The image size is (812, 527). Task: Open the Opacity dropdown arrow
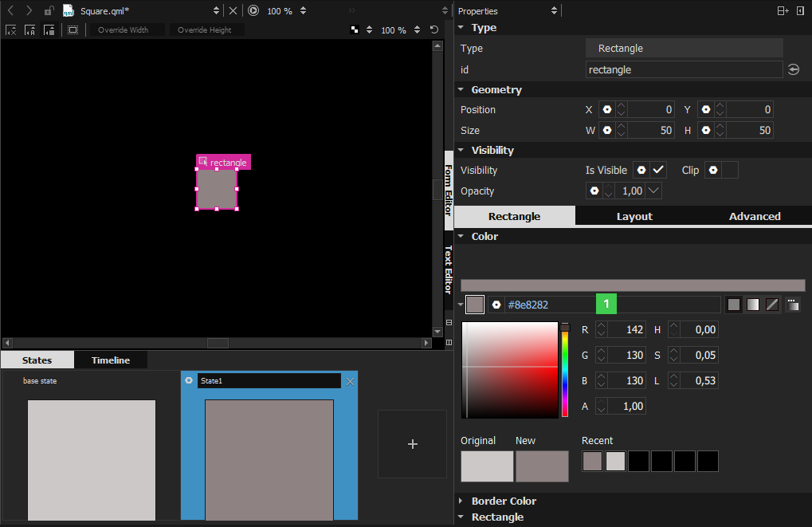[x=653, y=191]
